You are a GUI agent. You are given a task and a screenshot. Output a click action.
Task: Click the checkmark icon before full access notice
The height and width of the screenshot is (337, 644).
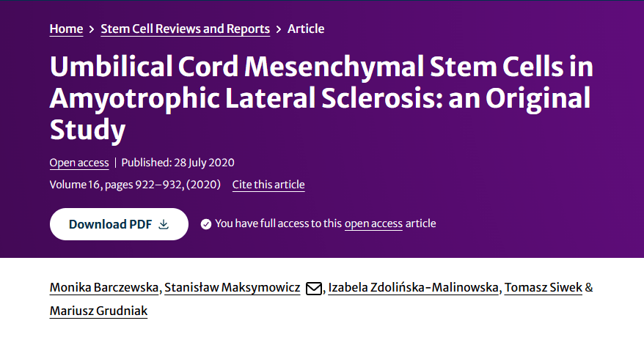pos(206,223)
